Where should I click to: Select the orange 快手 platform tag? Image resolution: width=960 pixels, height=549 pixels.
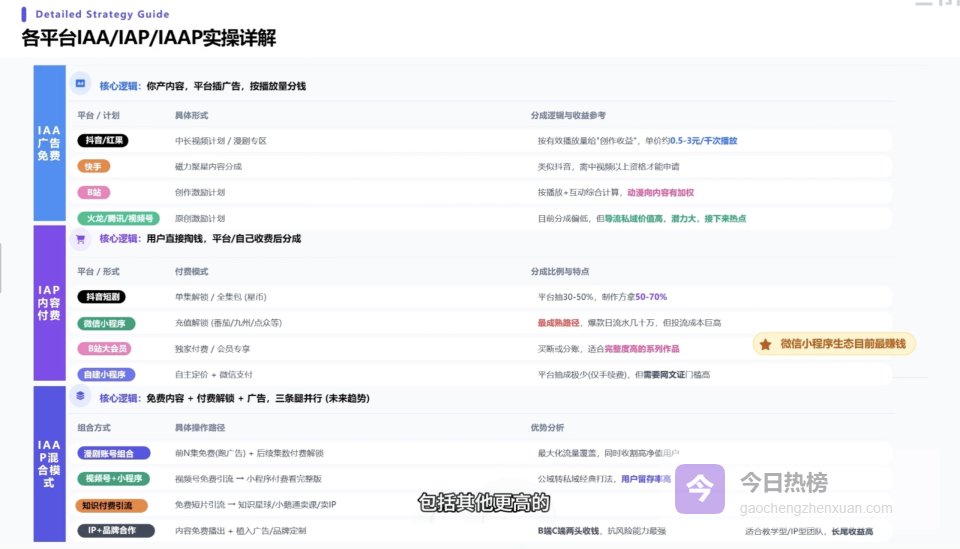[x=94, y=166]
